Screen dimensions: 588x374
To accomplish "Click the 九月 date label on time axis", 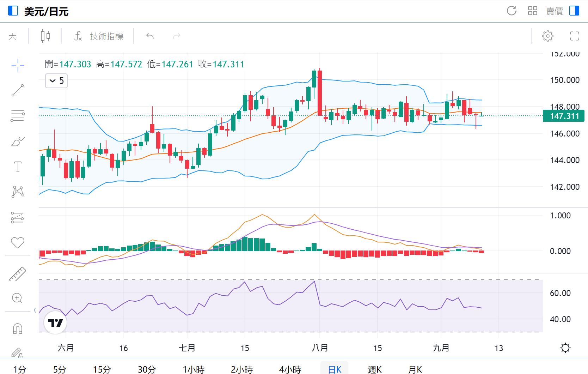I will (441, 348).
